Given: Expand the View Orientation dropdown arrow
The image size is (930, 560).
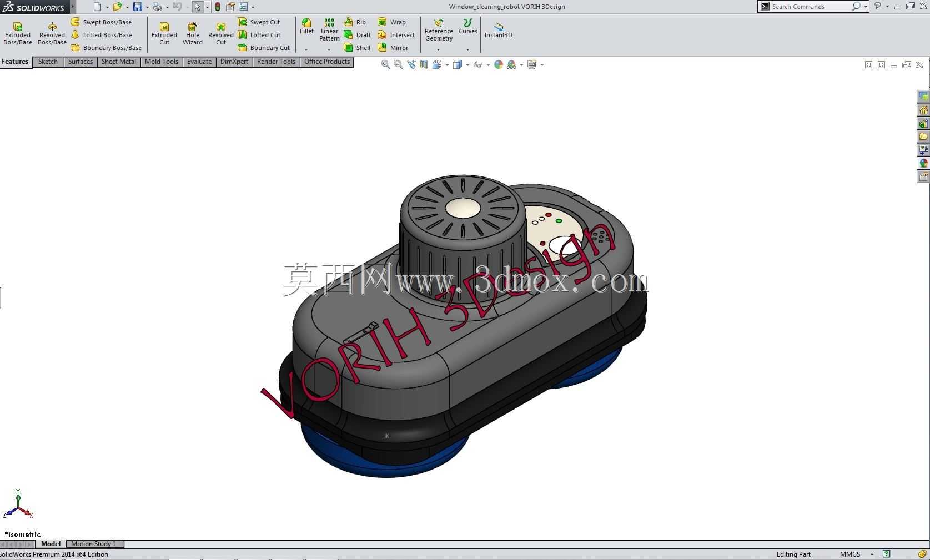Looking at the screenshot, I should (447, 65).
